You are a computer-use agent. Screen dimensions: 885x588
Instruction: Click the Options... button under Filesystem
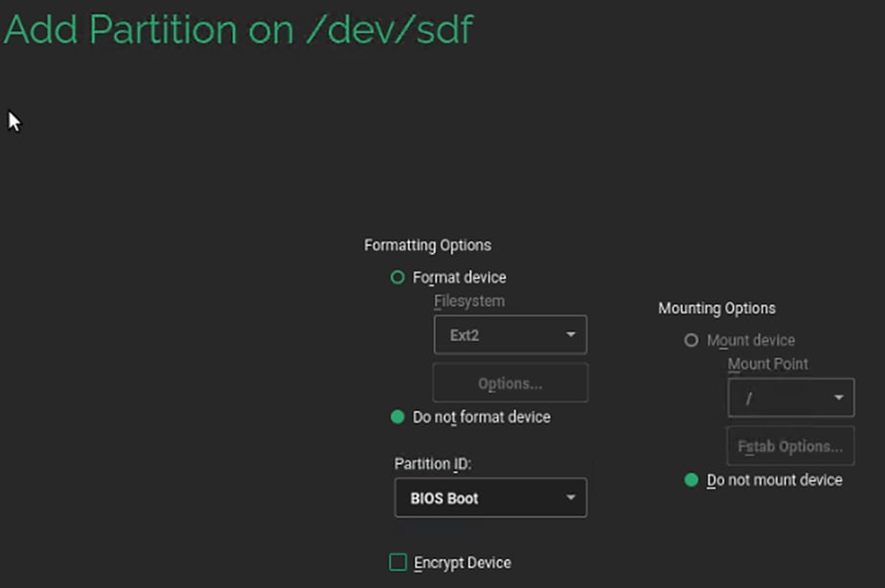[510, 384]
